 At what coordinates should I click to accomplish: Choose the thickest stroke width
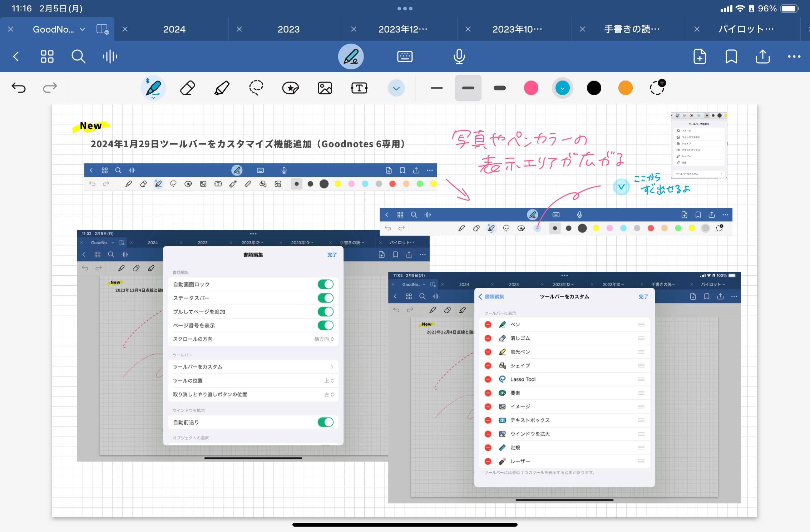tap(499, 88)
